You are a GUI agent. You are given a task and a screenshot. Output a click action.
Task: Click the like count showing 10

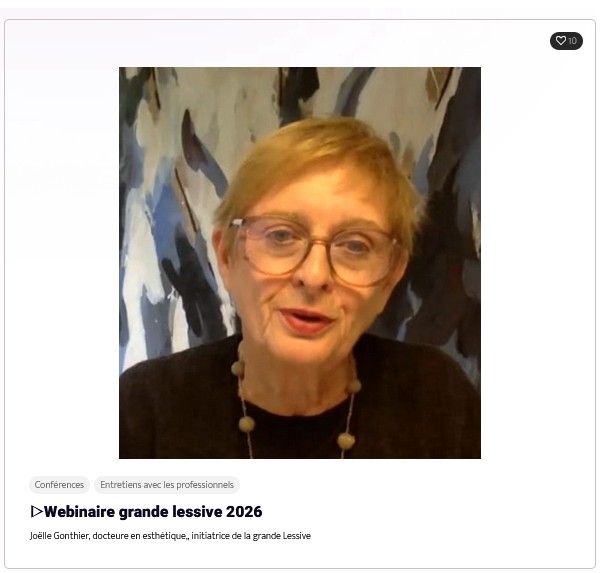(572, 41)
